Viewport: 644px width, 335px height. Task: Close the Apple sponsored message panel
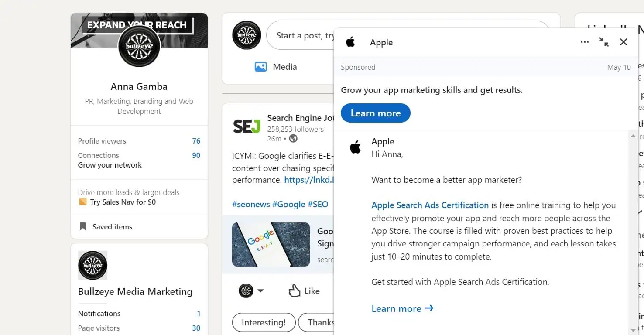623,42
